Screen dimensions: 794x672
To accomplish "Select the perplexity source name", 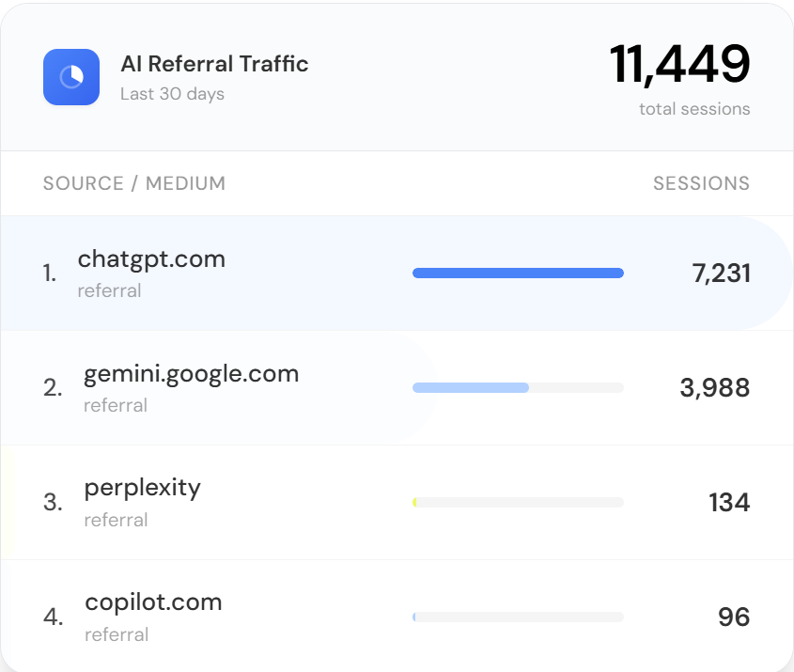I will tap(142, 489).
